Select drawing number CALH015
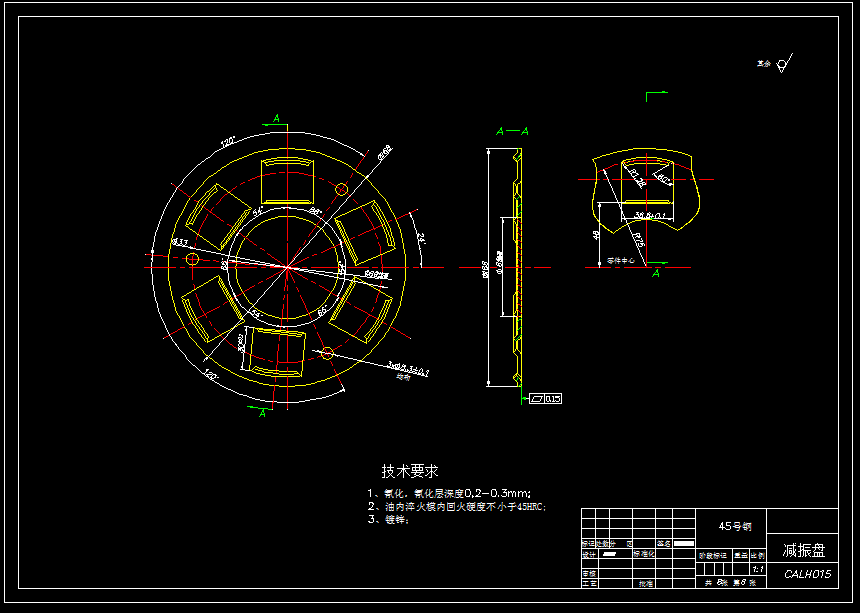The image size is (860, 613). (807, 574)
